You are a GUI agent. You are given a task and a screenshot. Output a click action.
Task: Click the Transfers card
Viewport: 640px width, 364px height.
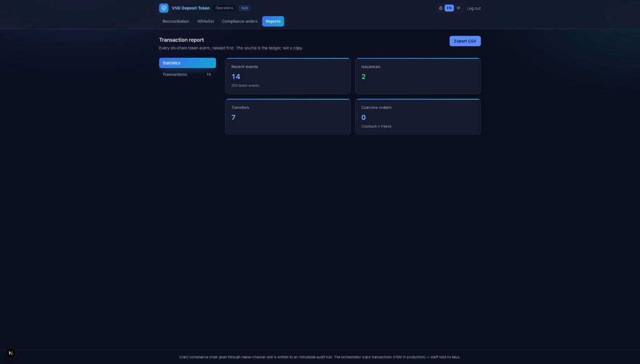pyautogui.click(x=288, y=117)
